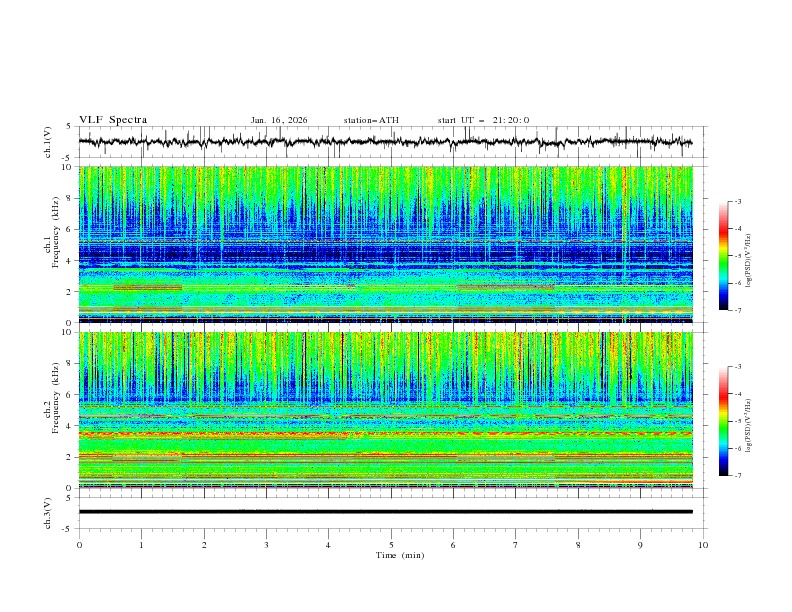Click the ch.1 'Frequency (kHz)' axis label

(x=56, y=233)
